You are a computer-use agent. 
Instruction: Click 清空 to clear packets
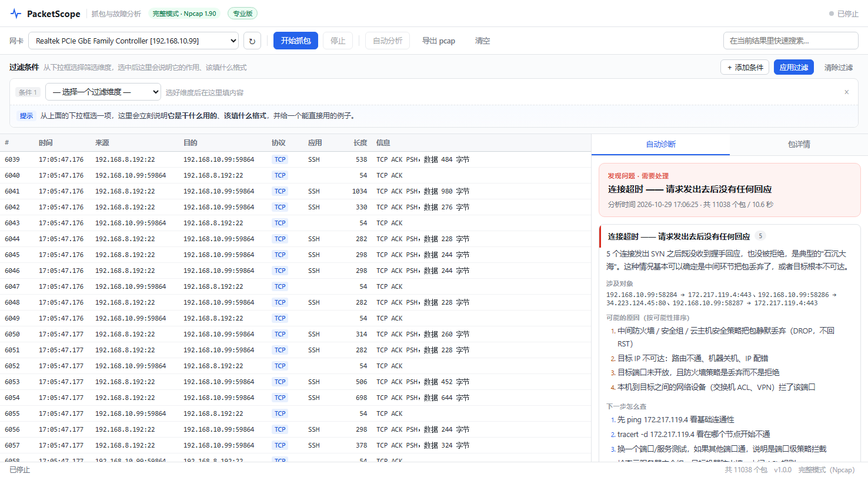pos(483,41)
